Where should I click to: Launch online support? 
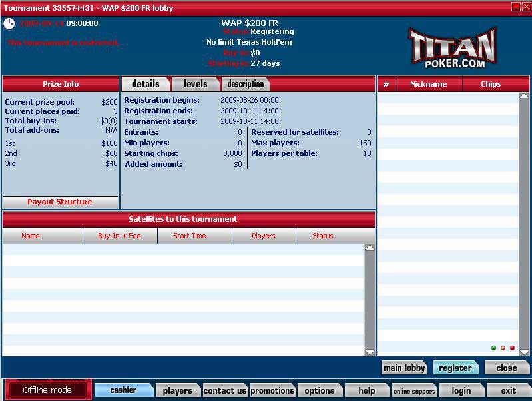click(x=414, y=391)
